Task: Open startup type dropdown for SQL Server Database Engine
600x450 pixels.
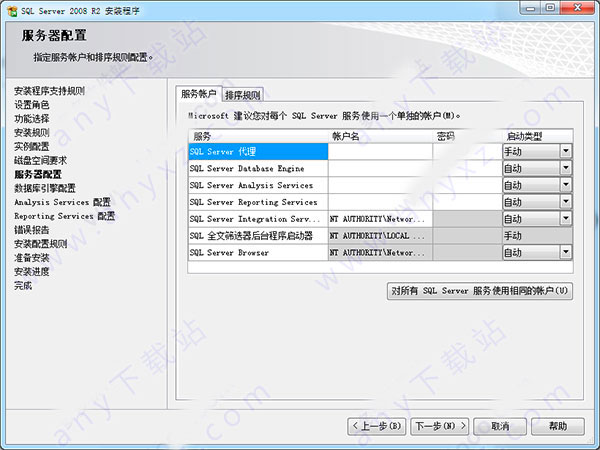Action: click(x=566, y=168)
